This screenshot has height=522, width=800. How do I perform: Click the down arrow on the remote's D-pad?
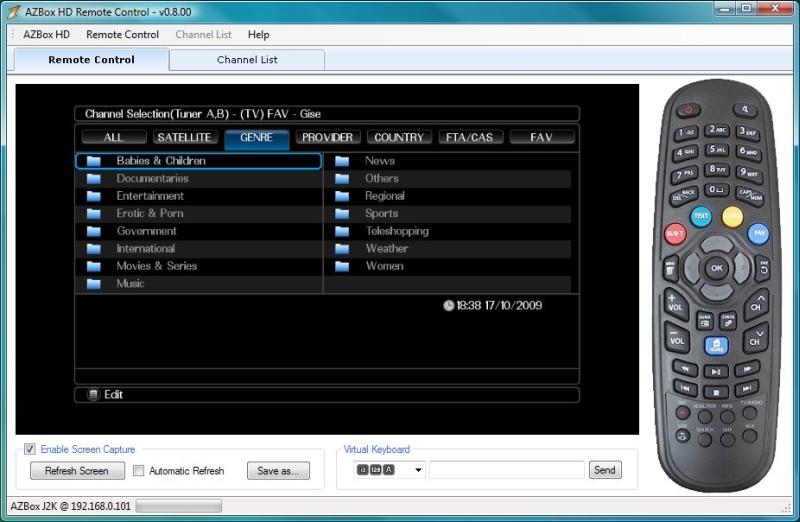coord(716,293)
